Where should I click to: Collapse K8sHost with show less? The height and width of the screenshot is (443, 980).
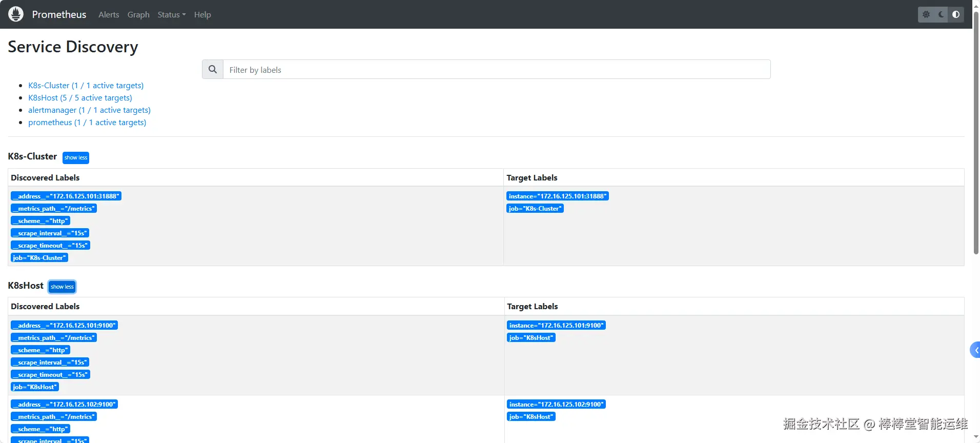click(x=62, y=287)
